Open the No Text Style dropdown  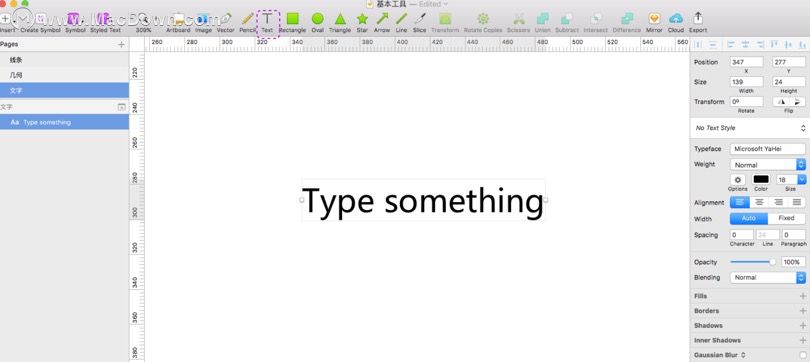[x=750, y=128]
